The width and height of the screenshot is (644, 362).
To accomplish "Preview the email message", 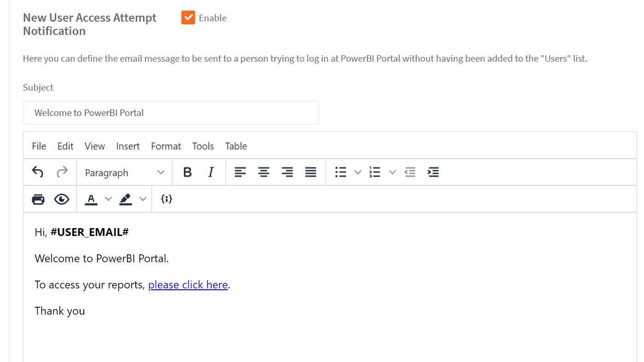I will point(61,199).
